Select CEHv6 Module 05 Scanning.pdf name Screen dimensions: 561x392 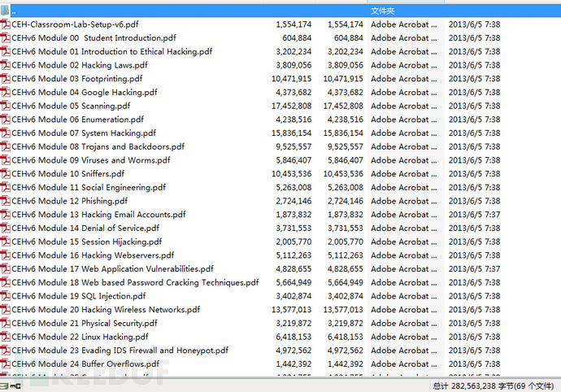71,106
